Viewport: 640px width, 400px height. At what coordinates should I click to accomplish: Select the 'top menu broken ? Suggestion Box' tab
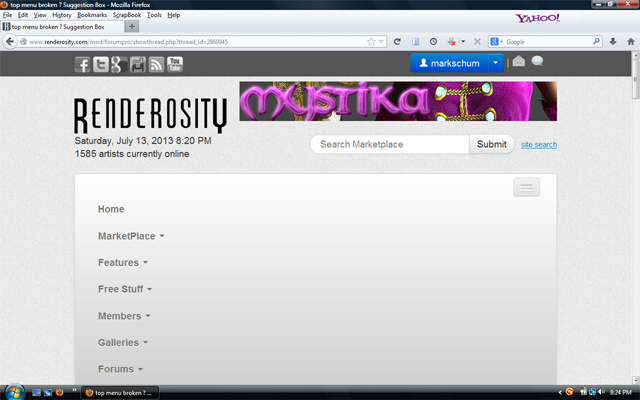click(62, 27)
